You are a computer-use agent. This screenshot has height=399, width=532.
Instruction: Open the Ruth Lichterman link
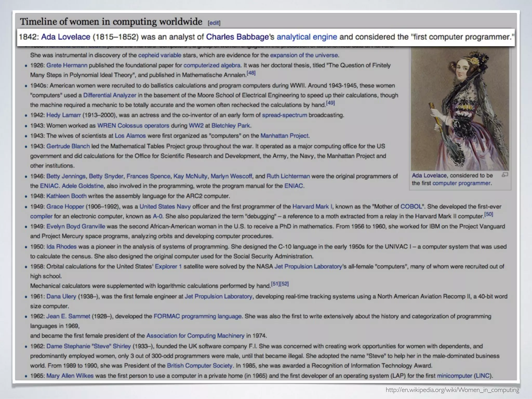pos(288,176)
